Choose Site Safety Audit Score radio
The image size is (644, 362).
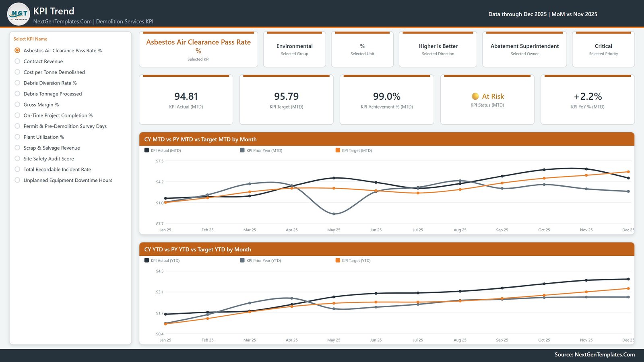(17, 158)
